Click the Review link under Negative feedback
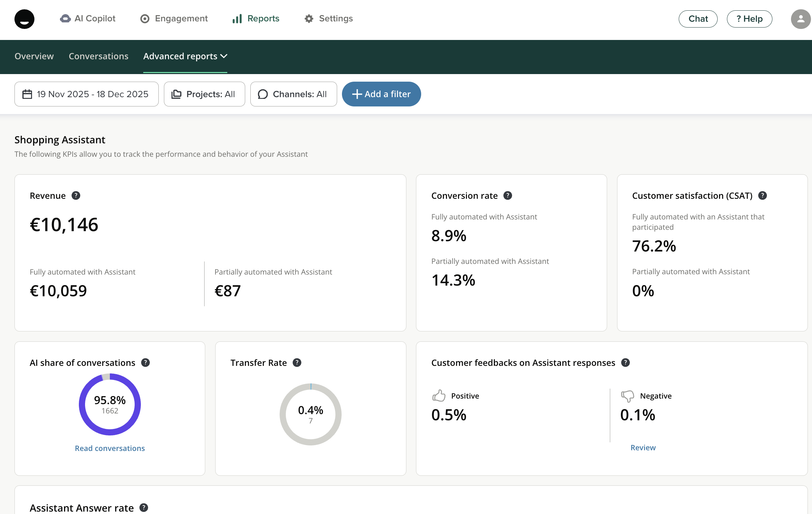The width and height of the screenshot is (812, 514). (643, 448)
